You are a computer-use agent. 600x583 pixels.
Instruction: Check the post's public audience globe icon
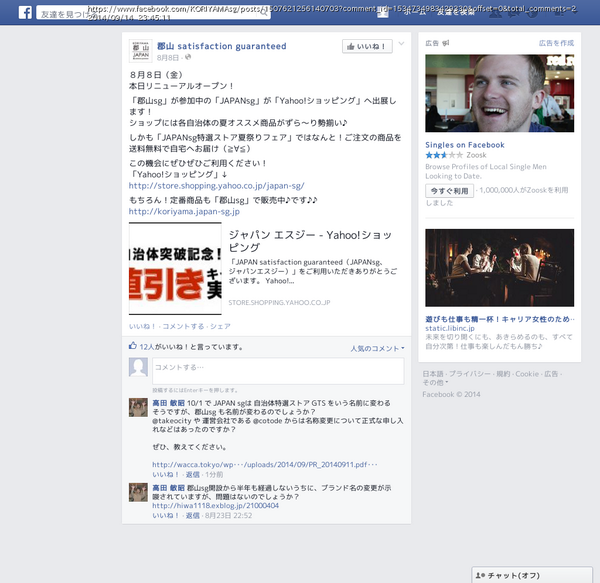coord(188,57)
